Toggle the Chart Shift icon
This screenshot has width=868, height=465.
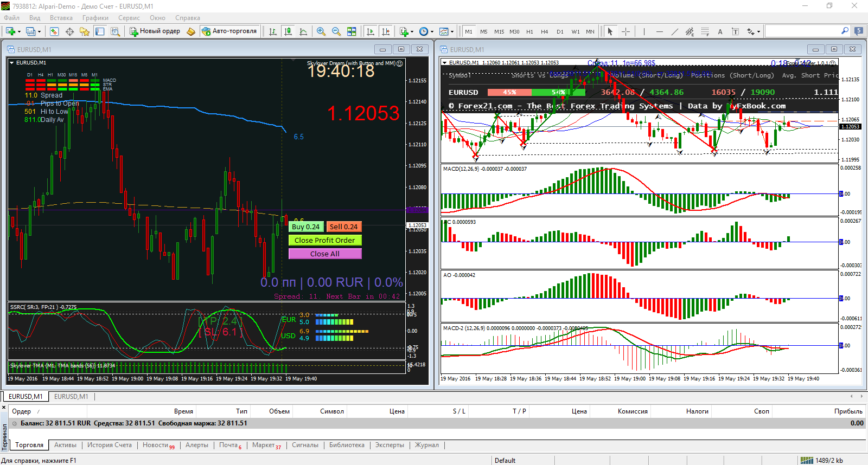386,31
